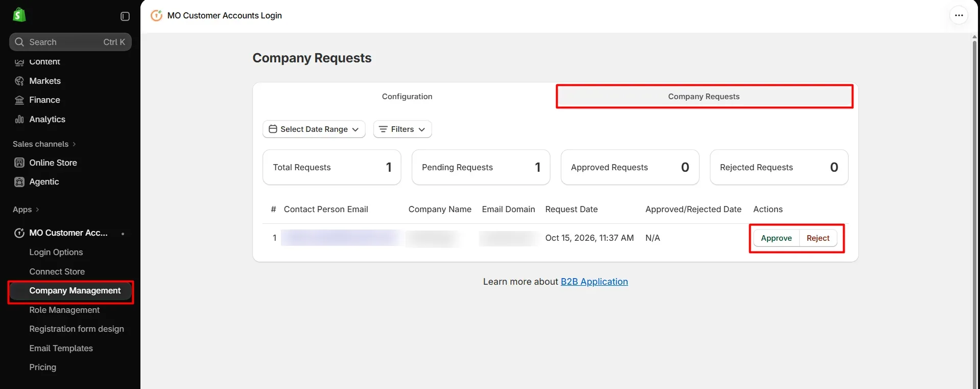Click the Approved Requests card
Image resolution: width=980 pixels, height=389 pixels.
point(630,167)
